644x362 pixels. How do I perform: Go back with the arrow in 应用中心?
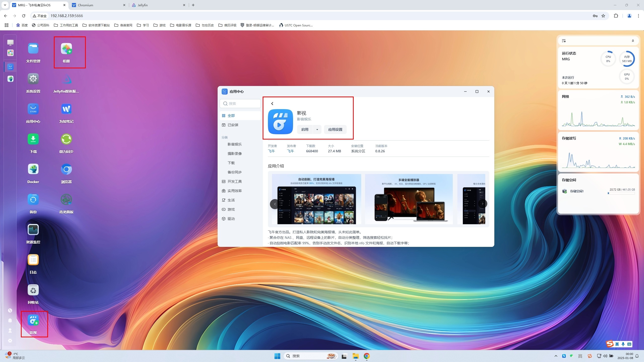tap(272, 104)
